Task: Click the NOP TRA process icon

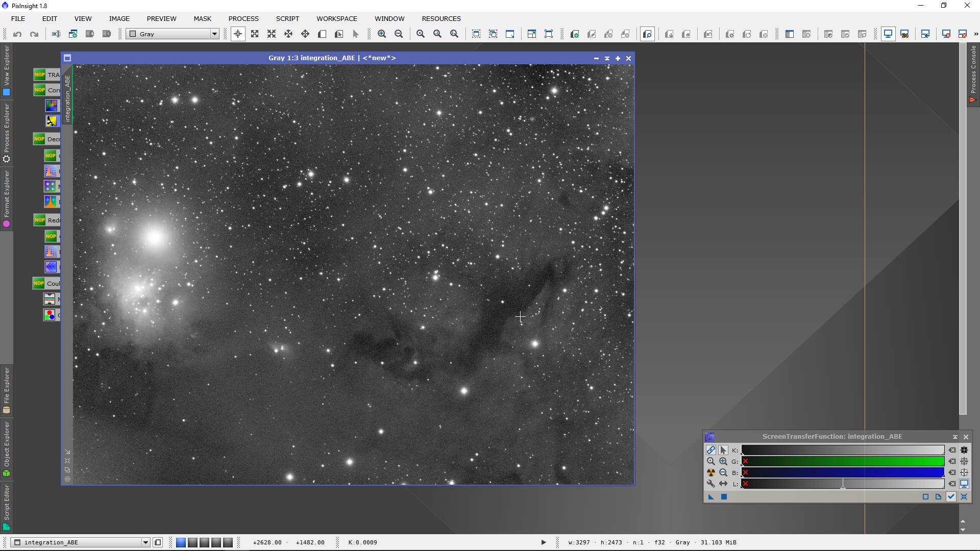Action: 47,74
